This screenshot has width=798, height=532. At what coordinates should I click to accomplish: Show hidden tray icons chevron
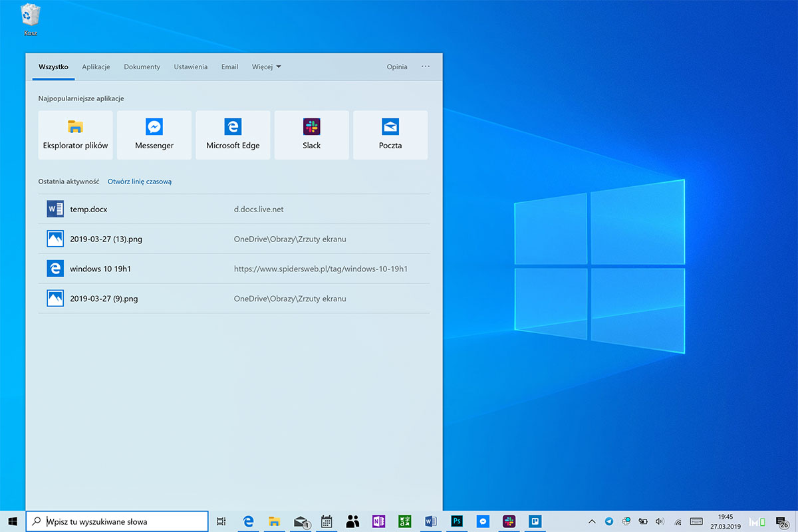(592, 521)
